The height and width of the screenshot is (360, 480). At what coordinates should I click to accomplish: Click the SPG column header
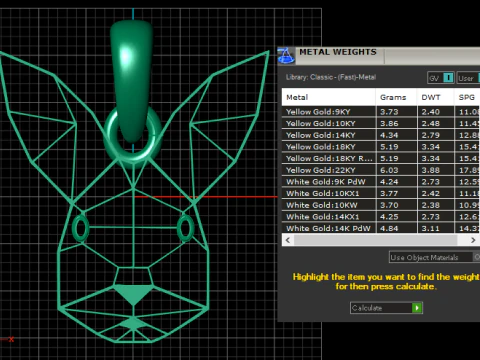point(467,97)
